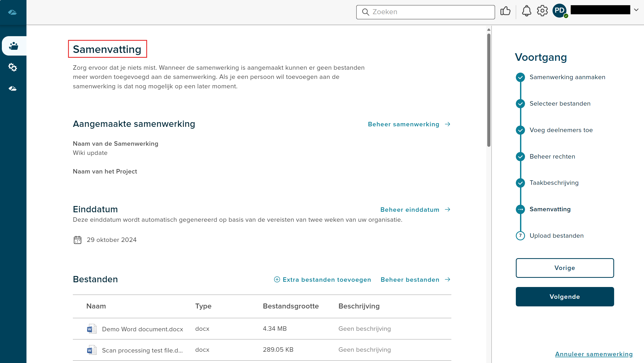Click Annuleer samenwerking link
The height and width of the screenshot is (363, 644).
tap(594, 354)
